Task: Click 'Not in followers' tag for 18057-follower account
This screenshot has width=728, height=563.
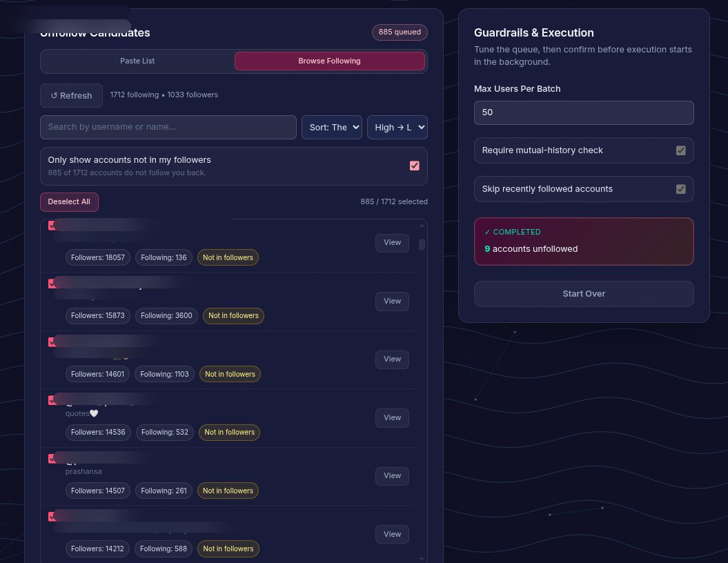Action: pos(228,257)
